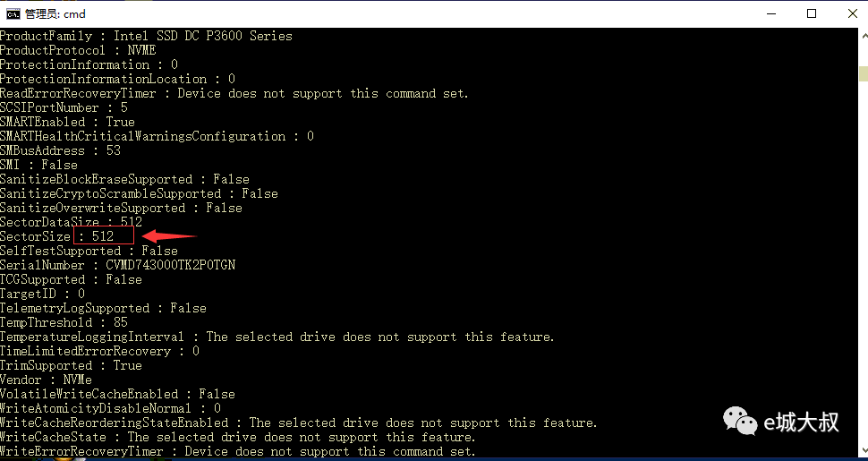
Task: Click the SMARTEnabled : True line
Action: 67,122
